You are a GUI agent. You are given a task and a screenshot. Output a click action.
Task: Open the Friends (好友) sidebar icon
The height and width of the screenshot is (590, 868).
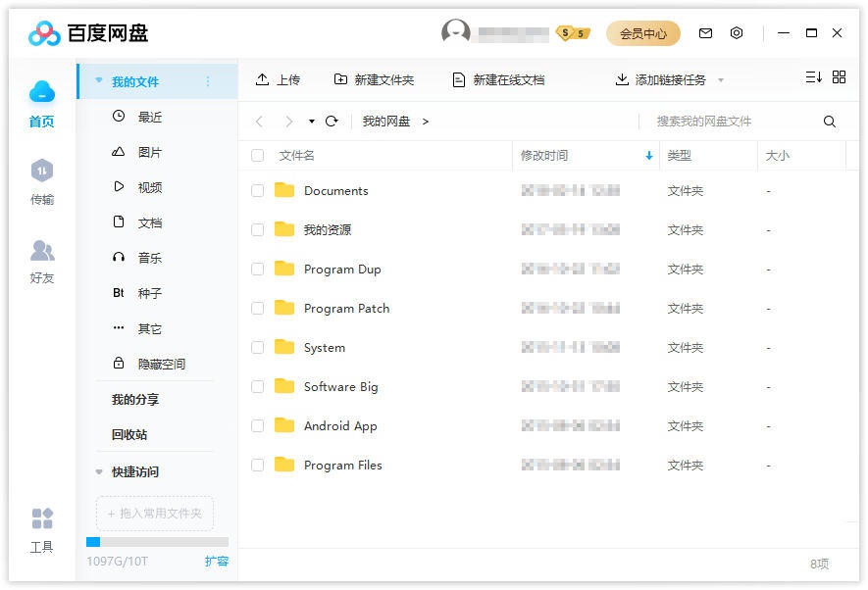click(x=41, y=260)
